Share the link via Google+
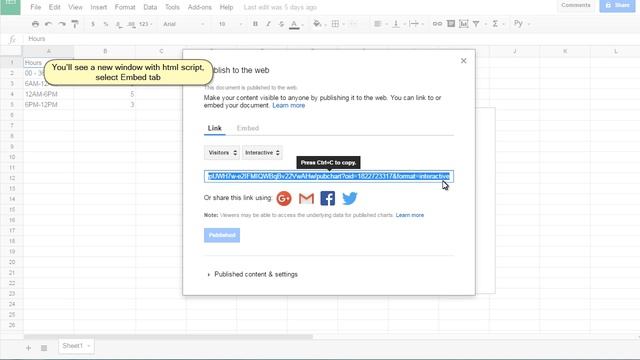This screenshot has width=640, height=360. pos(284,198)
